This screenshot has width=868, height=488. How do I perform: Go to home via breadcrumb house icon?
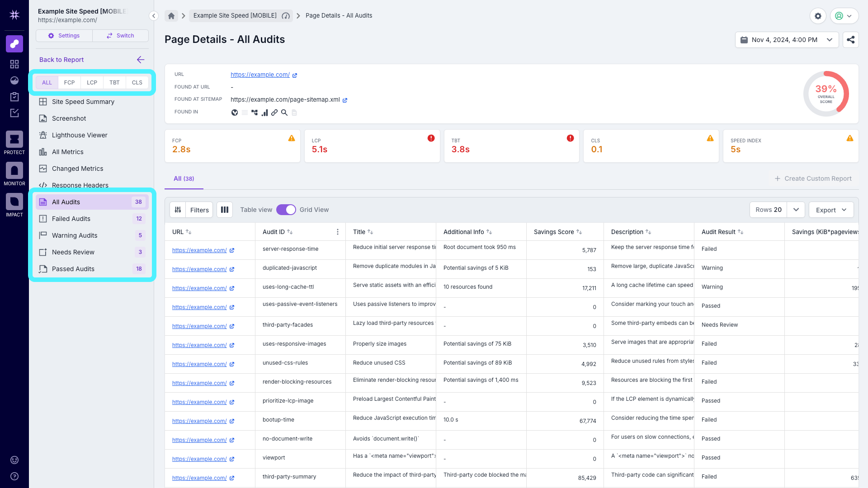pos(171,16)
